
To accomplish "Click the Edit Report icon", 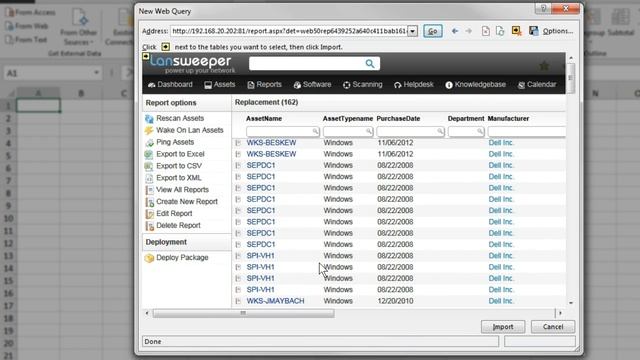I will pos(149,213).
